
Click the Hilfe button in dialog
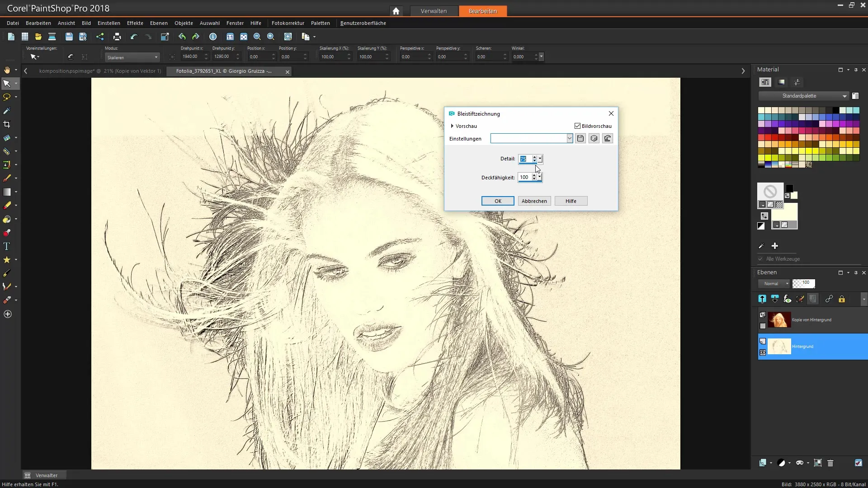point(571,201)
